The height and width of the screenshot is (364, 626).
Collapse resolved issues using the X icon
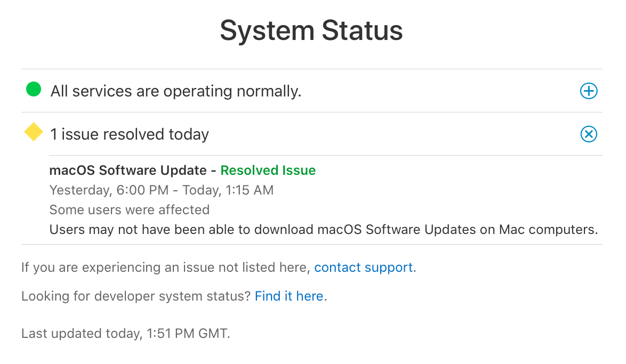click(588, 134)
